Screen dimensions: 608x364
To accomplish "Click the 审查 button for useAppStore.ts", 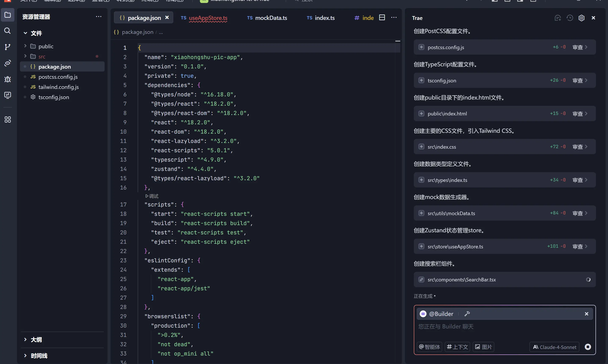I will point(578,246).
